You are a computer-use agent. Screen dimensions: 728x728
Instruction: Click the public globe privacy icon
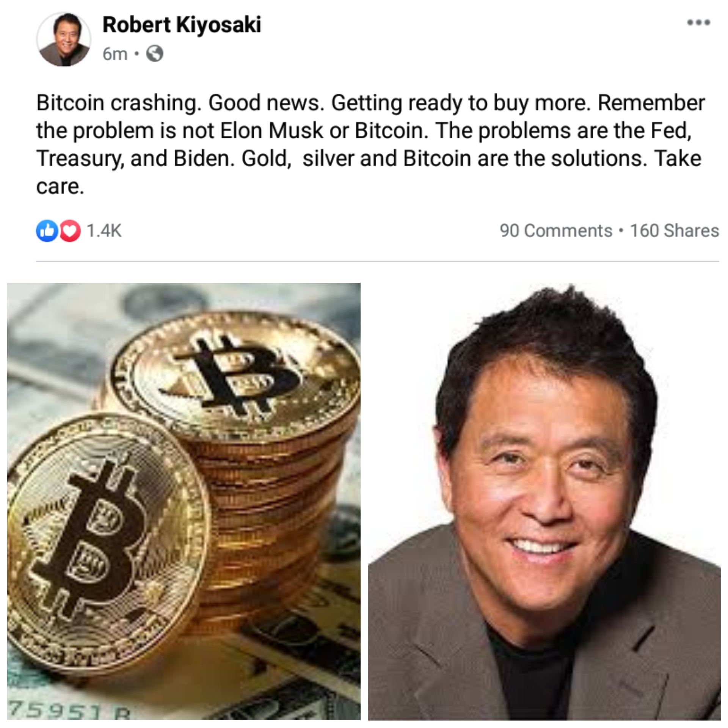click(155, 54)
